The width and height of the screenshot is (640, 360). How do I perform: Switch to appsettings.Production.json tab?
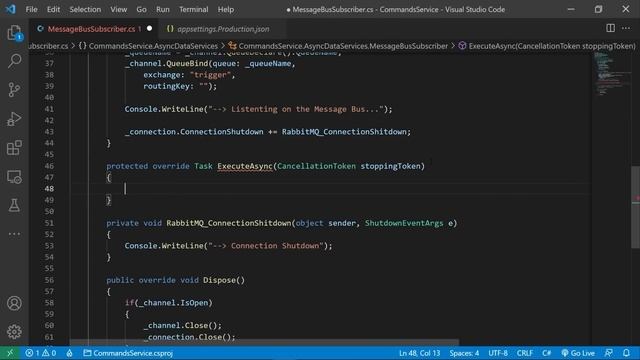click(223, 29)
